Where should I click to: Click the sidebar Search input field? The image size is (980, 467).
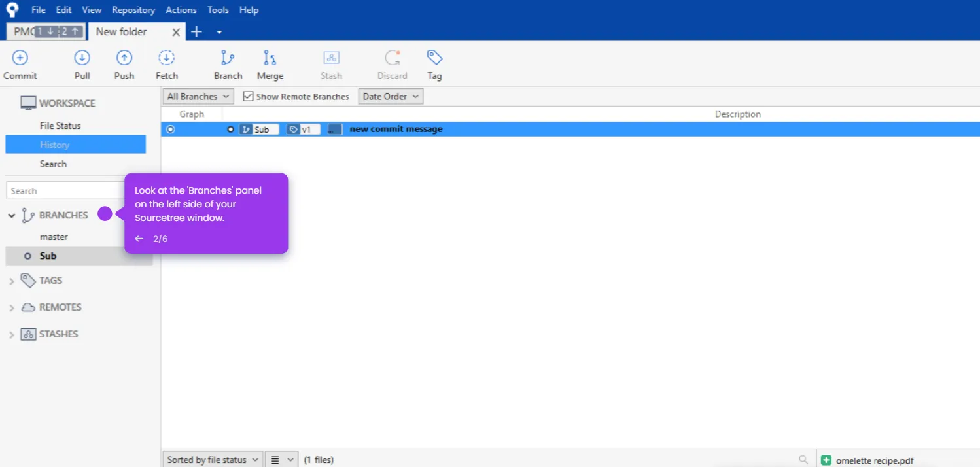[x=65, y=191]
